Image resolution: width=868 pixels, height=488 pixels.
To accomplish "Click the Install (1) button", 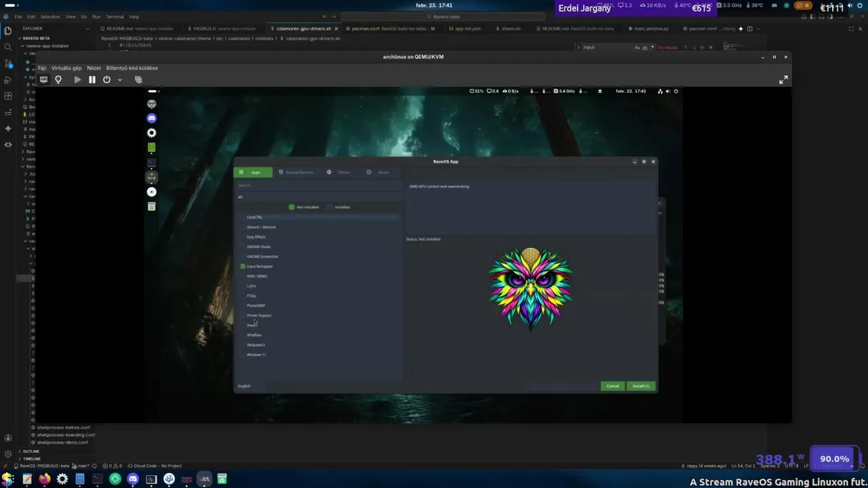I will tap(641, 386).
